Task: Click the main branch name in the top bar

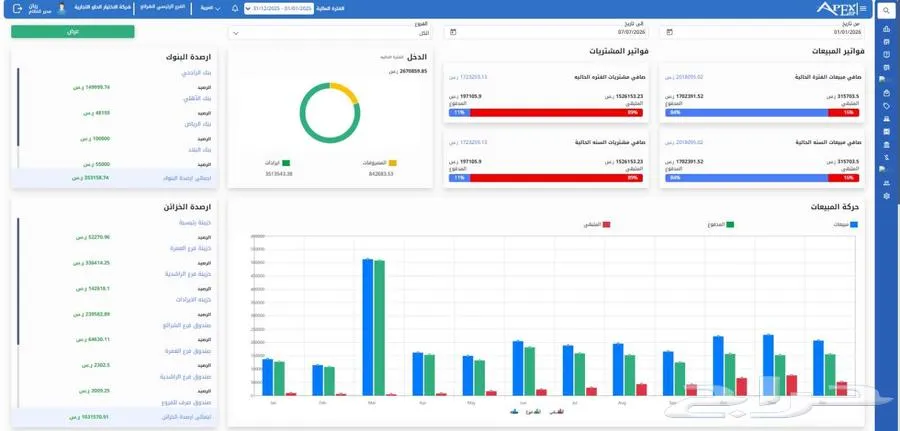Action: [162, 7]
